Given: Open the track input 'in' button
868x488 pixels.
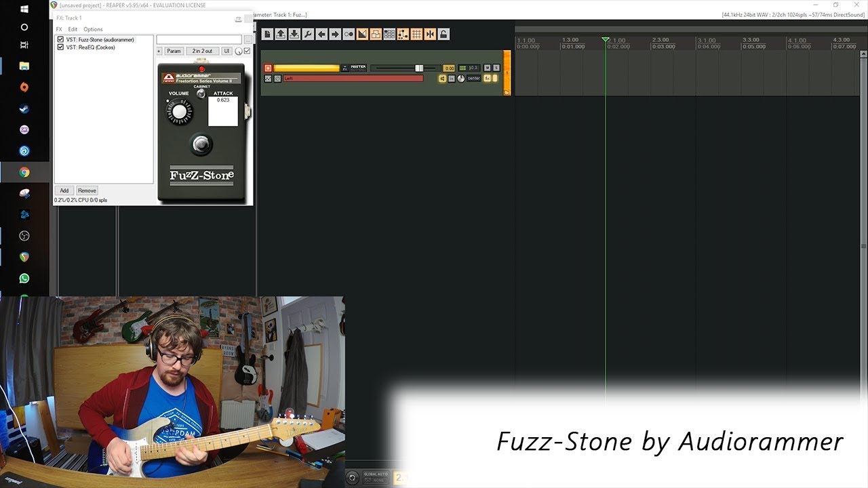Looking at the screenshot, I should [452, 79].
